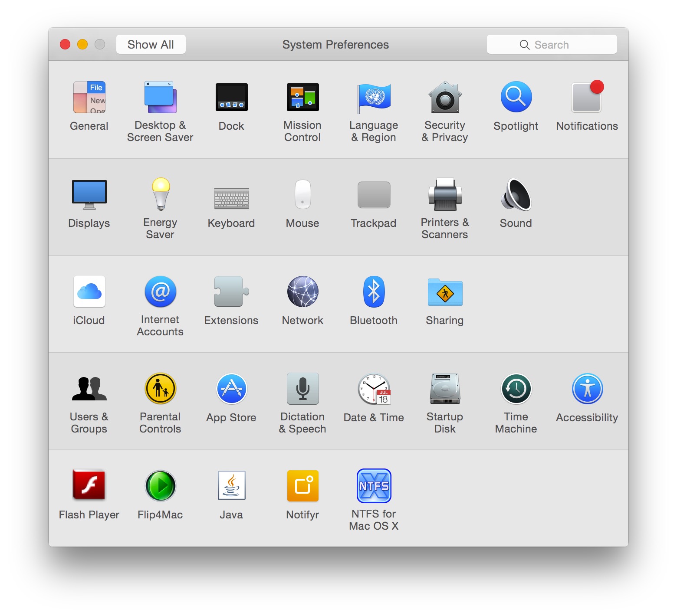Open the Parental Controls pane
Screen dimensions: 677x616
coord(160,389)
